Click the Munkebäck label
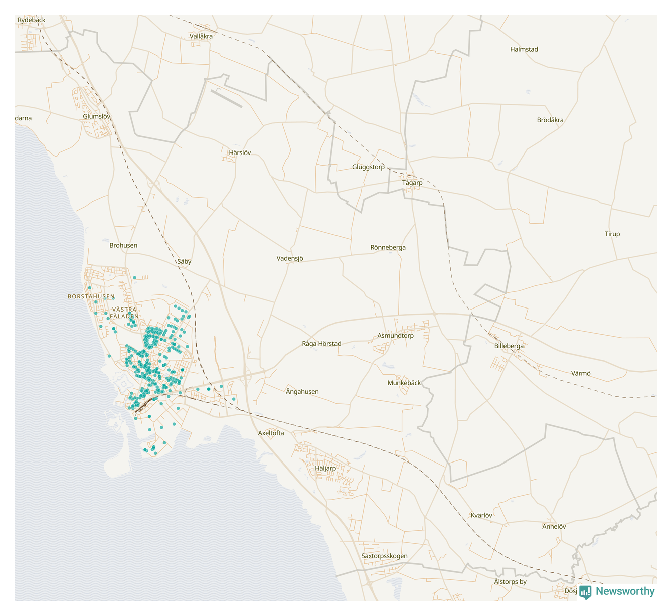672x616 pixels. click(x=404, y=383)
